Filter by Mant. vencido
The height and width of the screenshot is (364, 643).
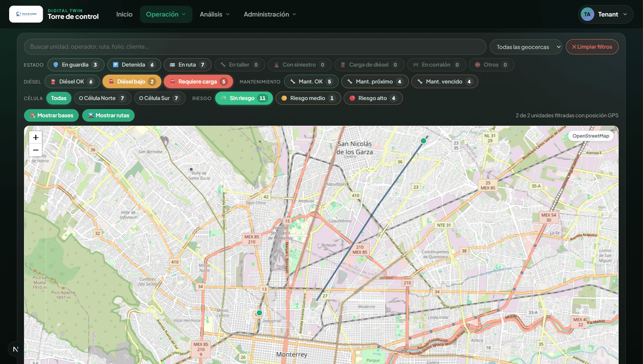click(x=445, y=82)
